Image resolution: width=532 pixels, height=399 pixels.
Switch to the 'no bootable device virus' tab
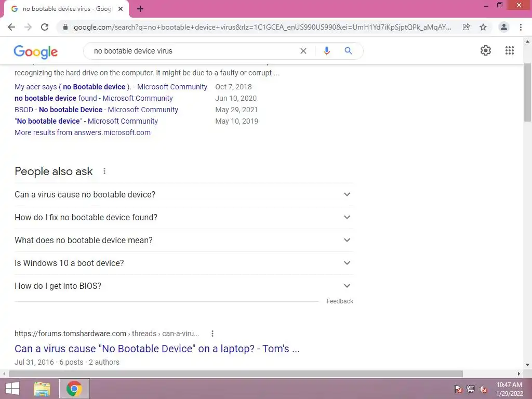coord(66,9)
